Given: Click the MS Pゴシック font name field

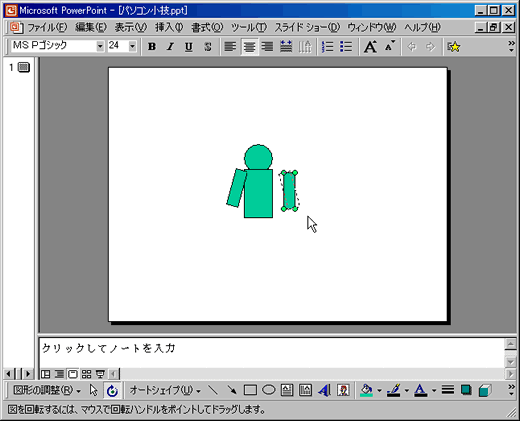Looking at the screenshot, I should (53, 46).
